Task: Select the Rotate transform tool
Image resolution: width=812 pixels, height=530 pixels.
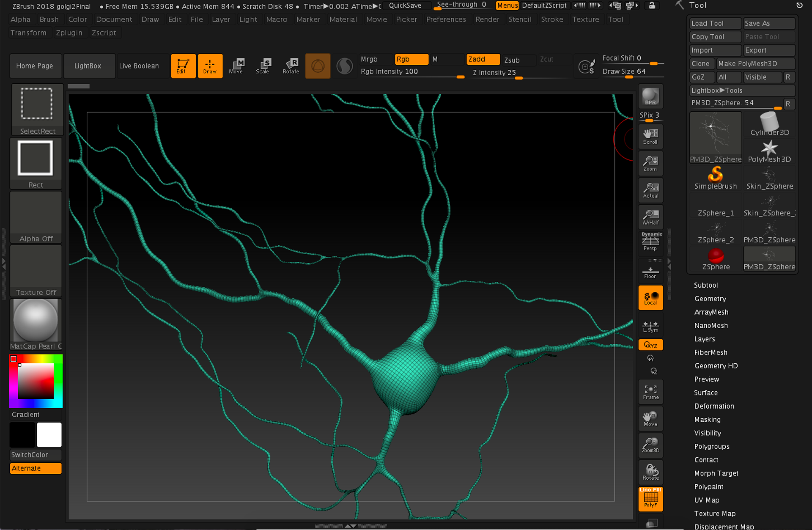Action: click(x=291, y=66)
